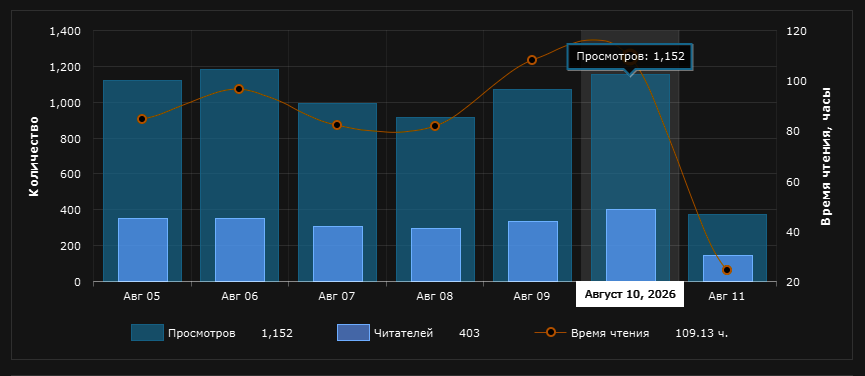Click the Авг 08 reading-time point

[x=435, y=126]
